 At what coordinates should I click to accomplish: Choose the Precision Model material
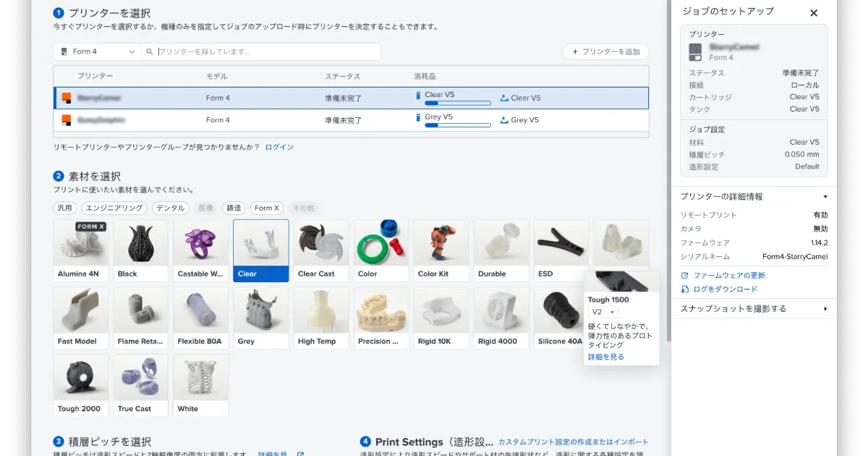381,318
